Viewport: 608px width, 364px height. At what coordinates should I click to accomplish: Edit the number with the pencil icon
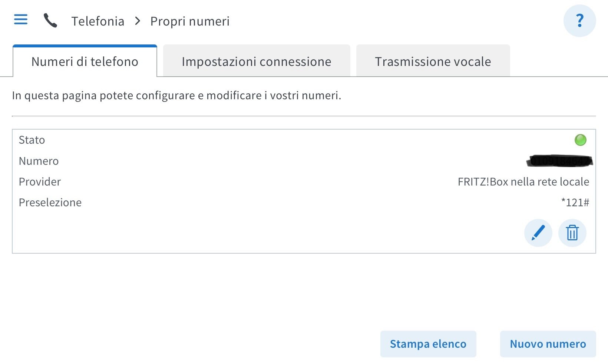coord(538,233)
